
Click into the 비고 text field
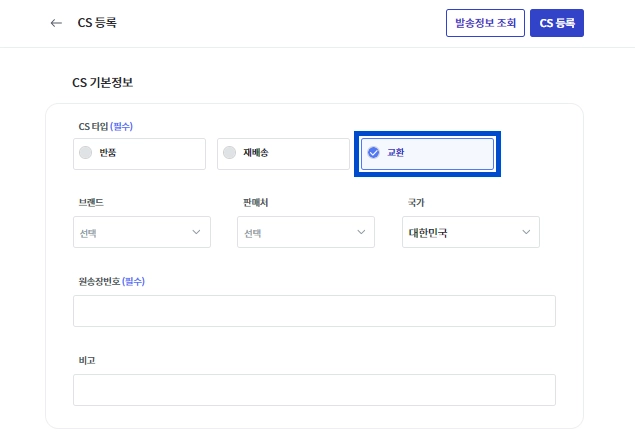[x=313, y=390]
